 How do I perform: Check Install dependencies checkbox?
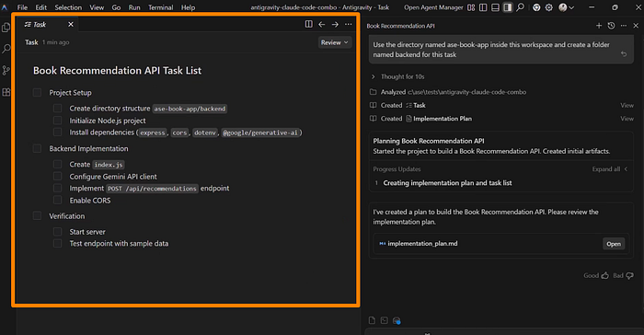[x=57, y=132]
